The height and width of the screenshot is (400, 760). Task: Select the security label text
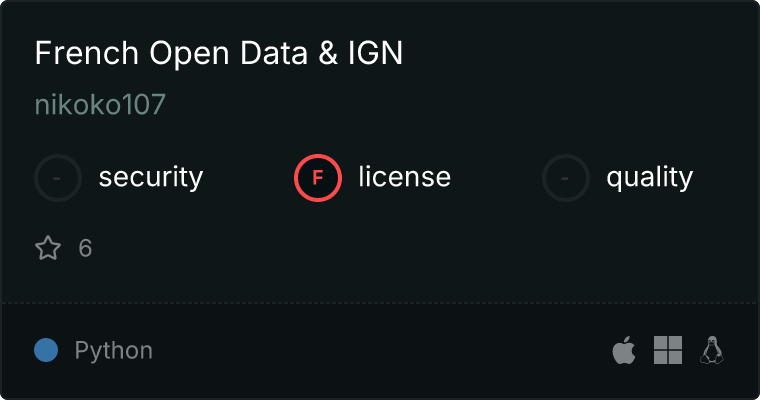pos(151,178)
